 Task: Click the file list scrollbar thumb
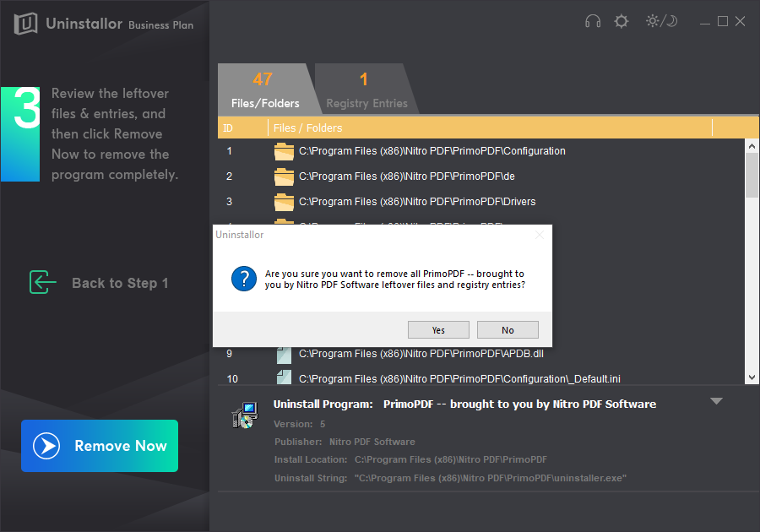(x=752, y=175)
